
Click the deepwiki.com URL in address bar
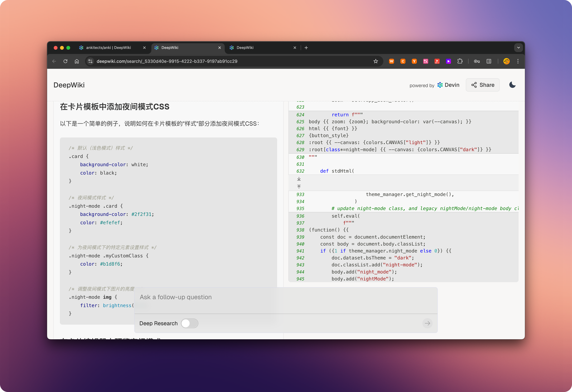pyautogui.click(x=167, y=61)
